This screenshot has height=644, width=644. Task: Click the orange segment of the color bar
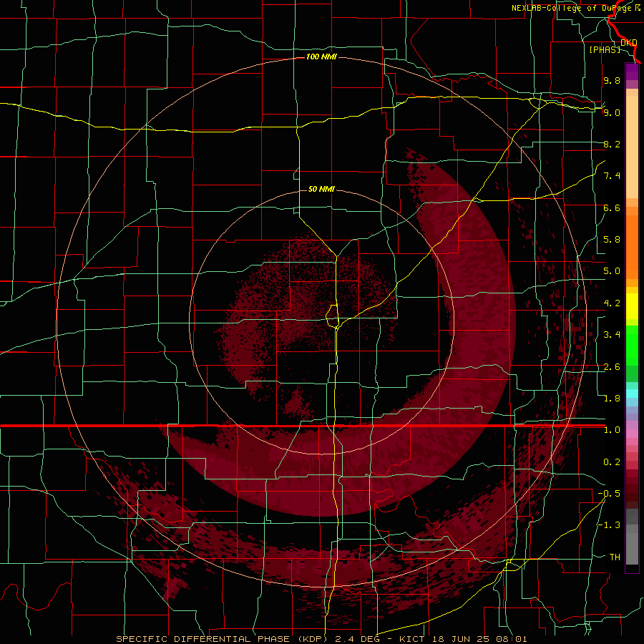point(632,247)
